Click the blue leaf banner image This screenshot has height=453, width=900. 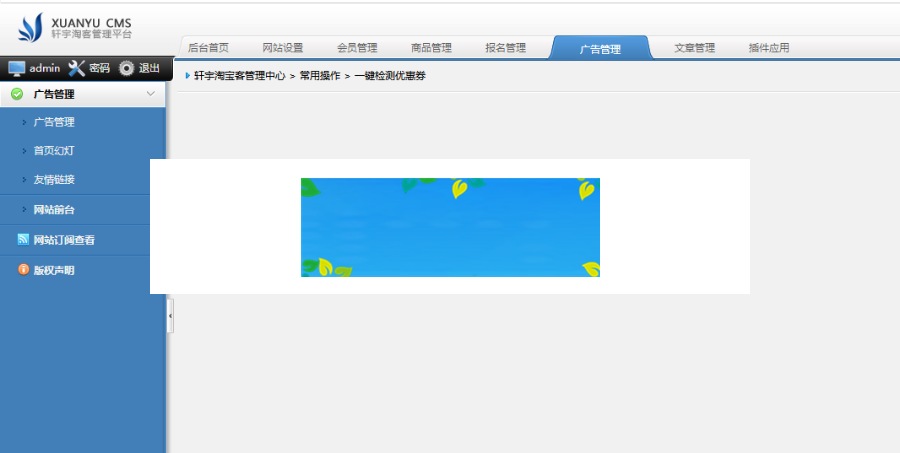tap(450, 227)
